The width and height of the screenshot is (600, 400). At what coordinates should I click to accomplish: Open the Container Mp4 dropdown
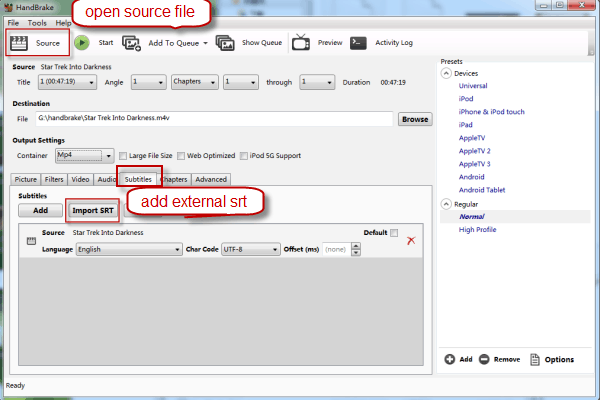85,155
